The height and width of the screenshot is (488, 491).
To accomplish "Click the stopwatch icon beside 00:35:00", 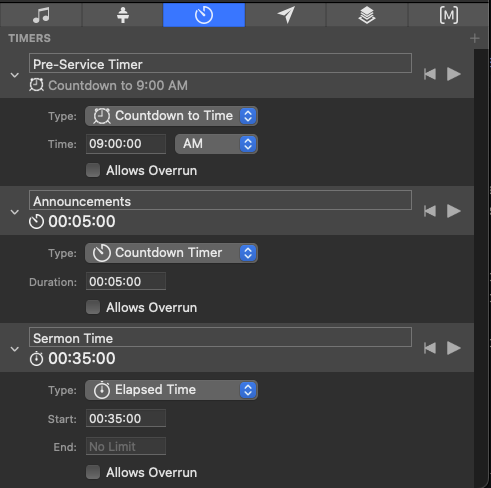I will 36,359.
